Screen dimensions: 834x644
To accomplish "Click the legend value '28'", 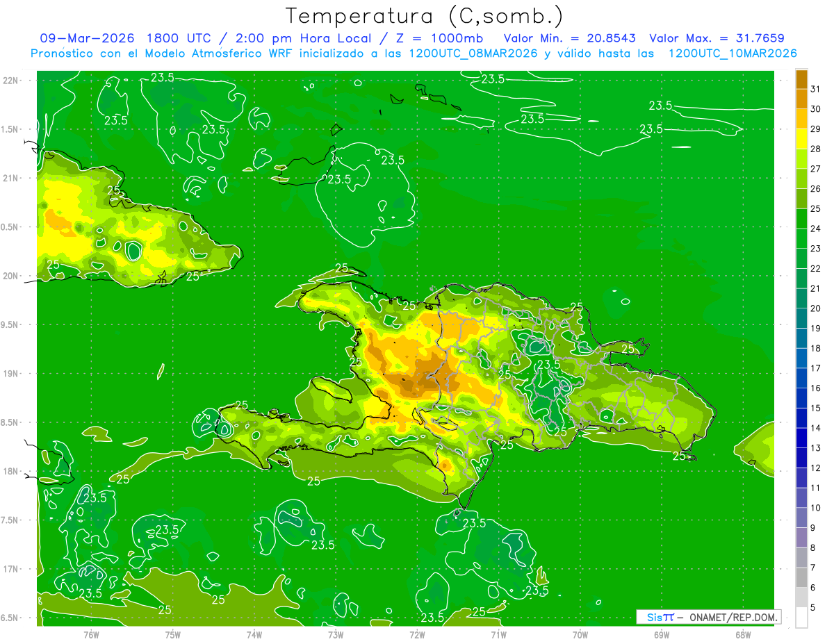I will [816, 149].
